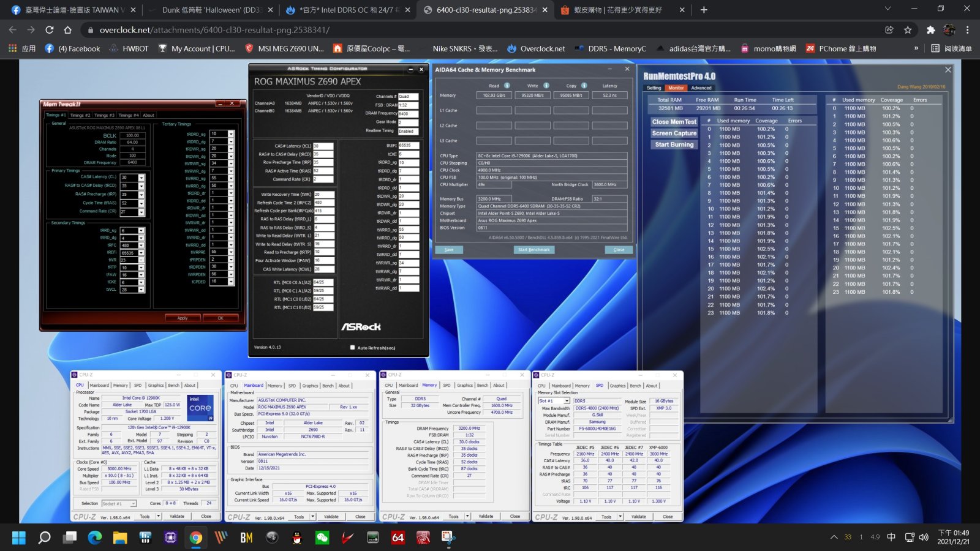Open the BM app from the taskbar
Viewport: 980px width, 551px height.
tap(246, 538)
